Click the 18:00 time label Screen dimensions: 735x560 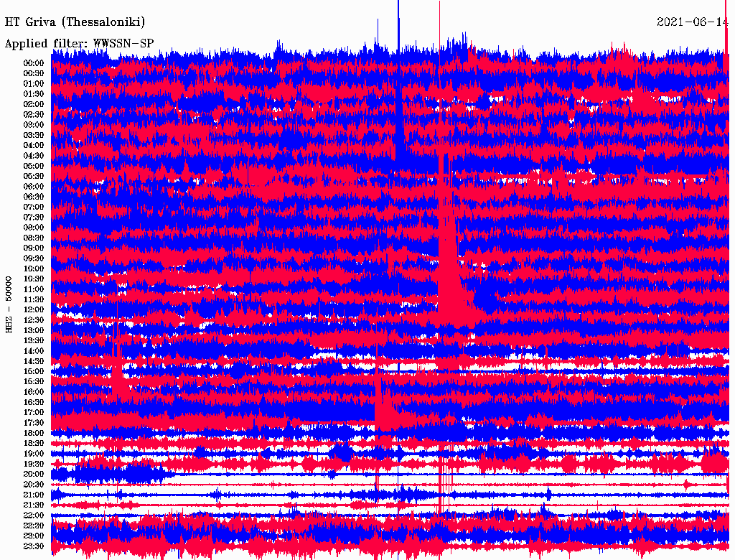34,433
